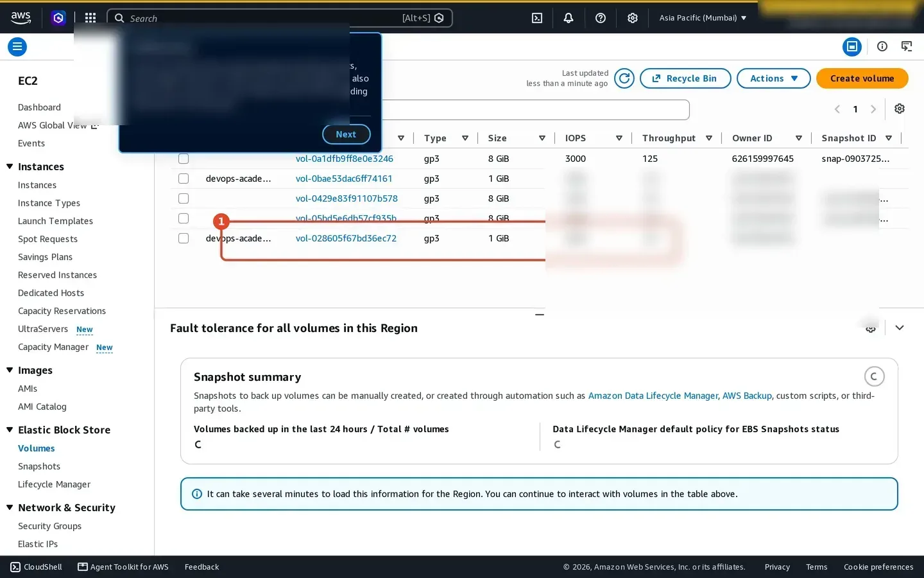The image size is (924, 578).
Task: Select checkbox for volume vol-0a1dfb9ff8e0e3246
Action: [184, 159]
